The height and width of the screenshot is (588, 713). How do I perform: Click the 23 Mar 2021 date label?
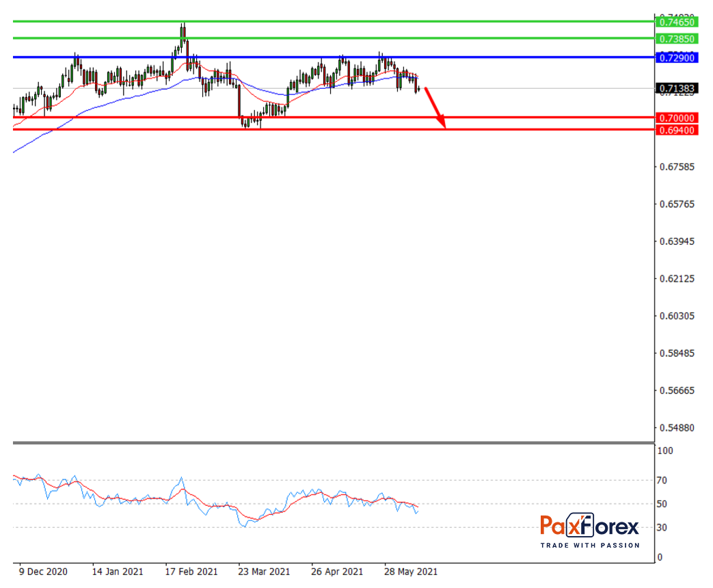264,572
